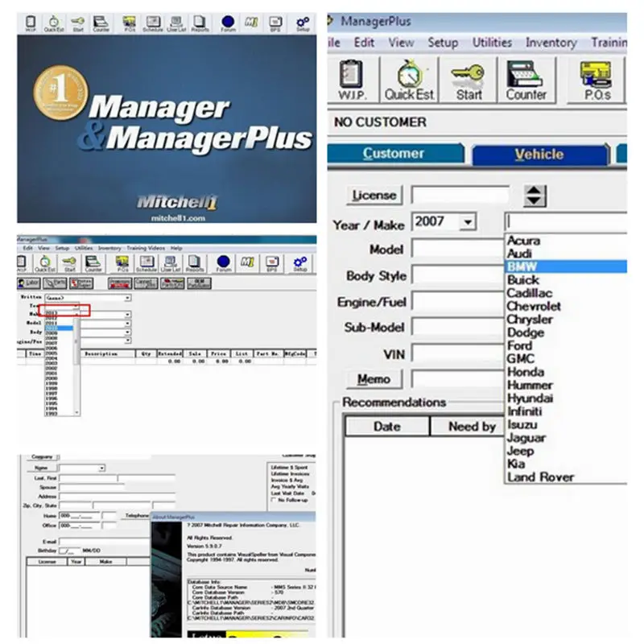Image resolution: width=644 pixels, height=644 pixels.
Task: Open Utilities menu in the large ManagerPlus window
Action: point(492,43)
